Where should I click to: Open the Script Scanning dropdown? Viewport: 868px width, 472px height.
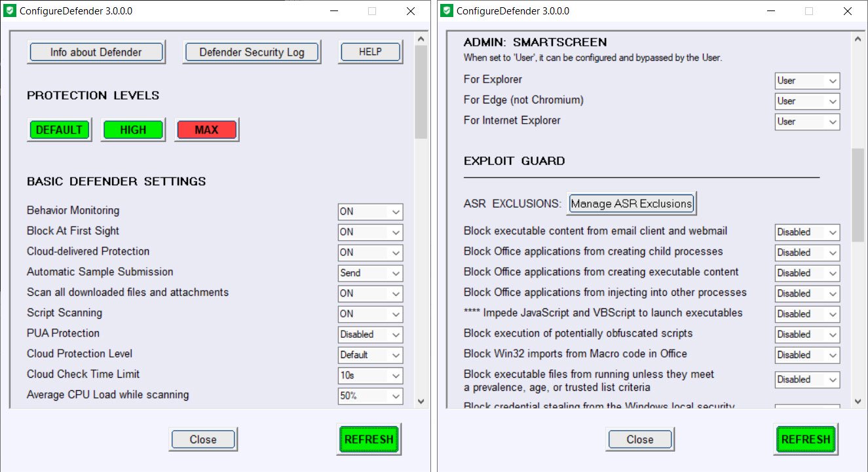(x=370, y=314)
